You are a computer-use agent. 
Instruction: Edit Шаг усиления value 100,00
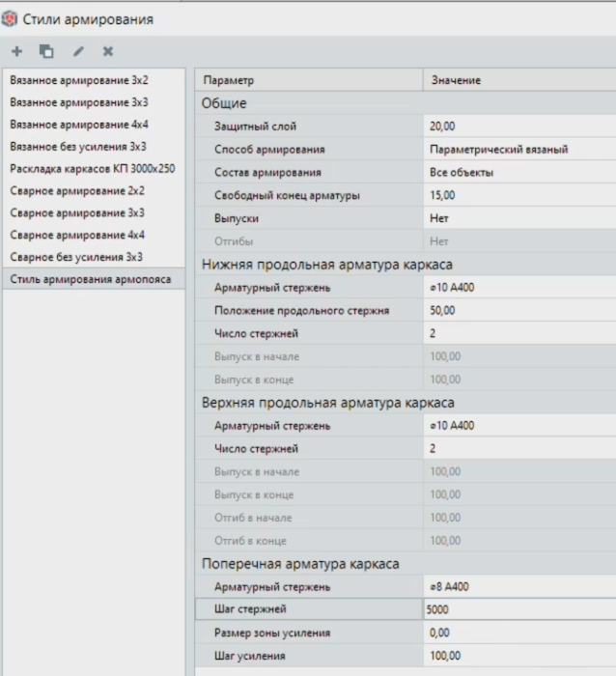[x=519, y=656]
